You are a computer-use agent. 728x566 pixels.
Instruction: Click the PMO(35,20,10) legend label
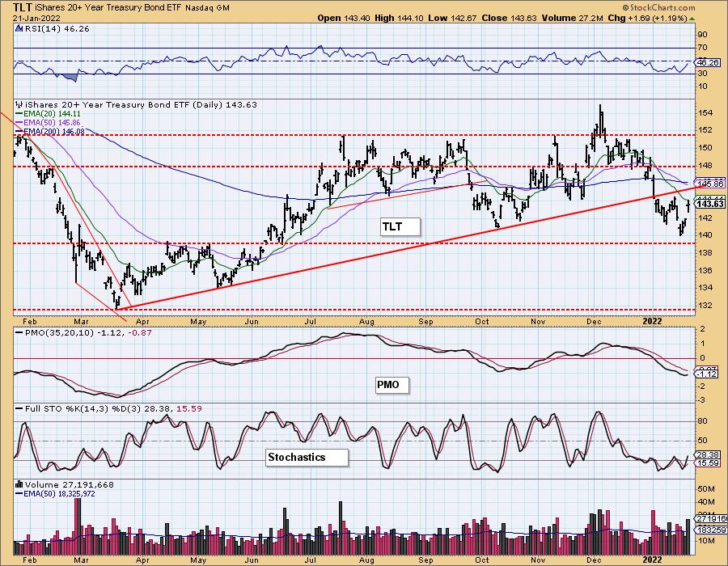tap(59, 332)
